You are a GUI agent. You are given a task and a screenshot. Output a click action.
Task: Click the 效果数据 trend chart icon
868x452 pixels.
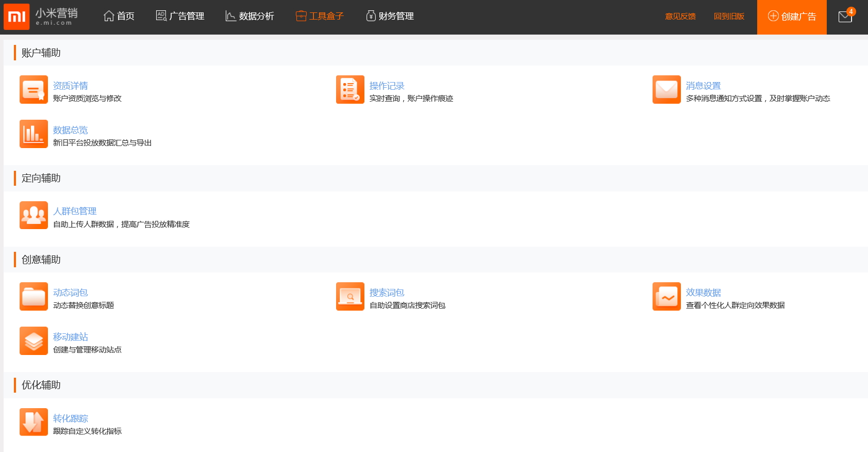click(666, 297)
